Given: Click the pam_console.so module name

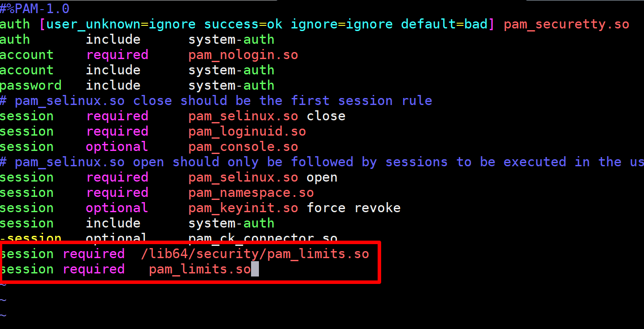Looking at the screenshot, I should [243, 147].
